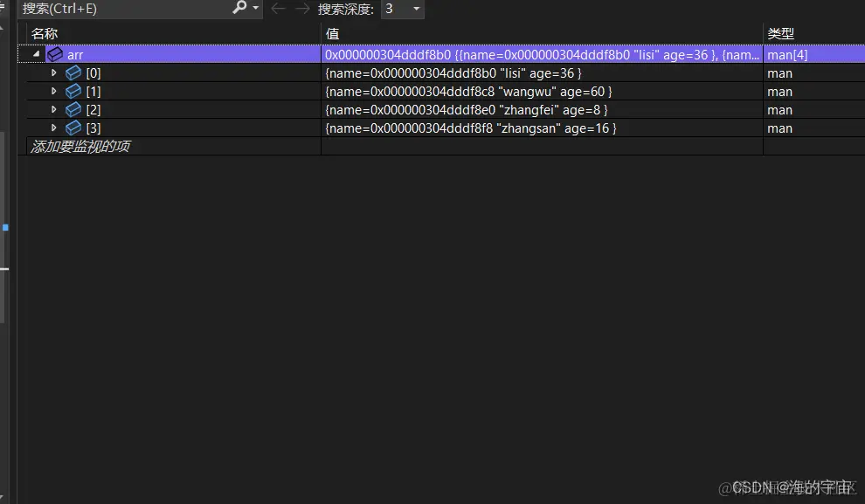Select the [0] row label
Image resolution: width=865 pixels, height=504 pixels.
tap(93, 72)
